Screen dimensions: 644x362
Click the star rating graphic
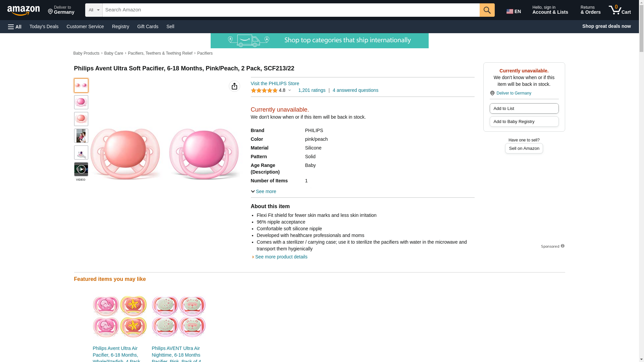(264, 90)
